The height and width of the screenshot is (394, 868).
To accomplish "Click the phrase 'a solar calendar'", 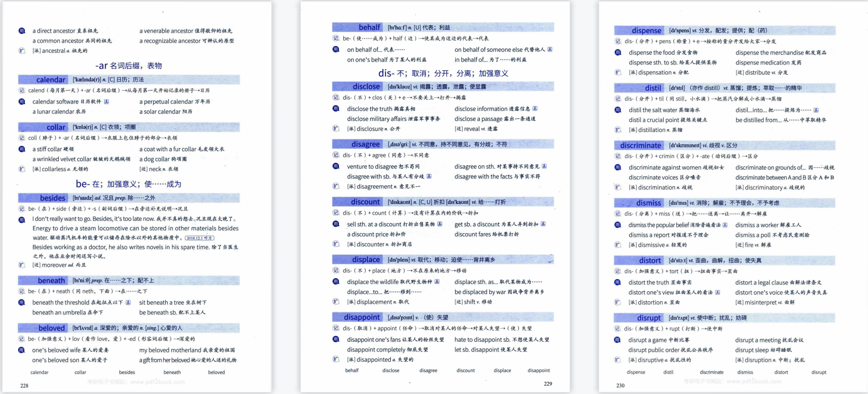I will click(x=160, y=111).
